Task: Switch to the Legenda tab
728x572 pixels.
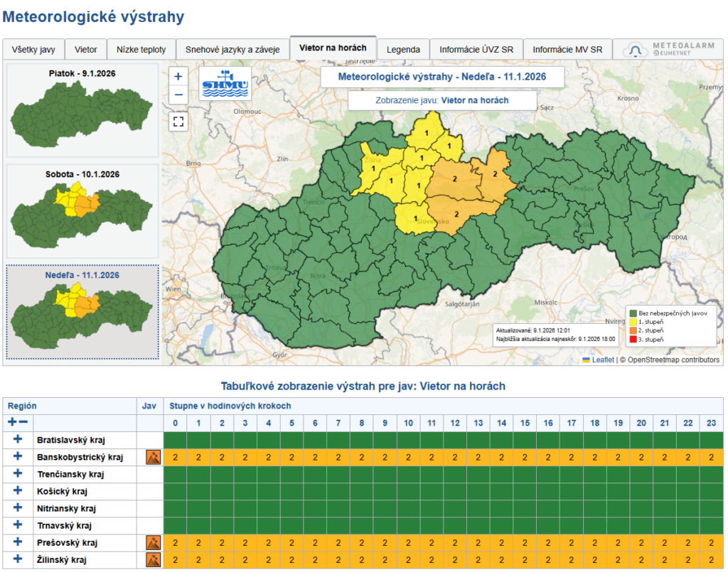Action: click(x=403, y=49)
